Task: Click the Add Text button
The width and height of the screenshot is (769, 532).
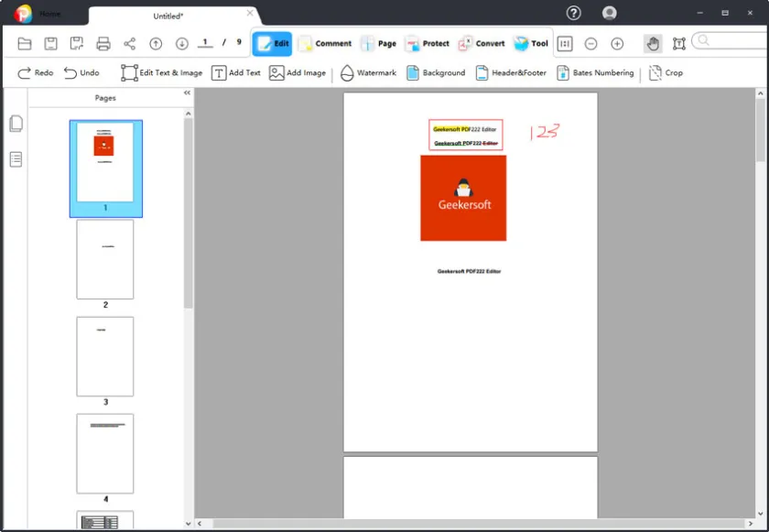Action: 236,73
